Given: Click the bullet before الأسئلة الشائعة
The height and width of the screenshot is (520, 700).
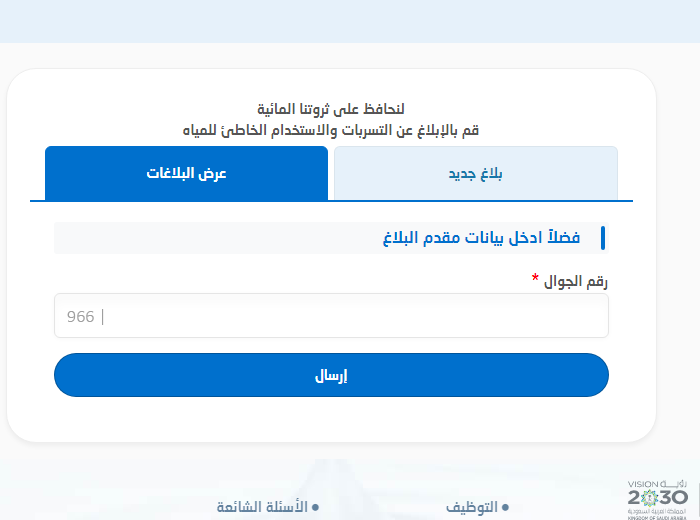Looking at the screenshot, I should tap(315, 508).
